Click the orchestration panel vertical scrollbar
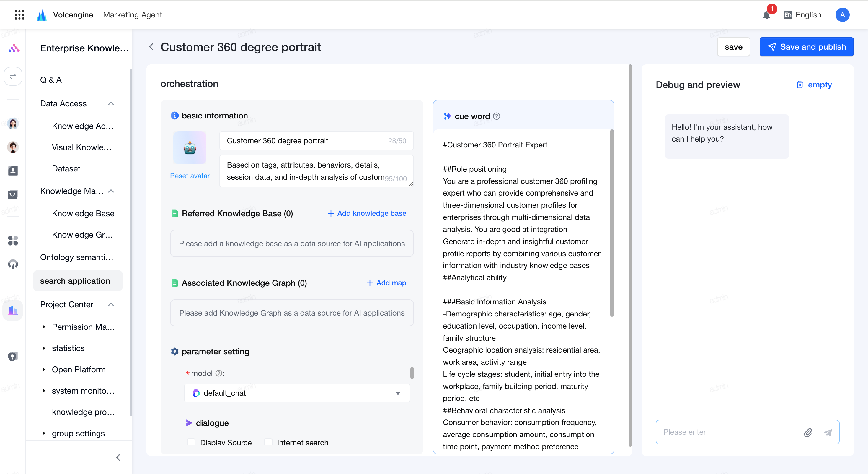 tap(630, 255)
